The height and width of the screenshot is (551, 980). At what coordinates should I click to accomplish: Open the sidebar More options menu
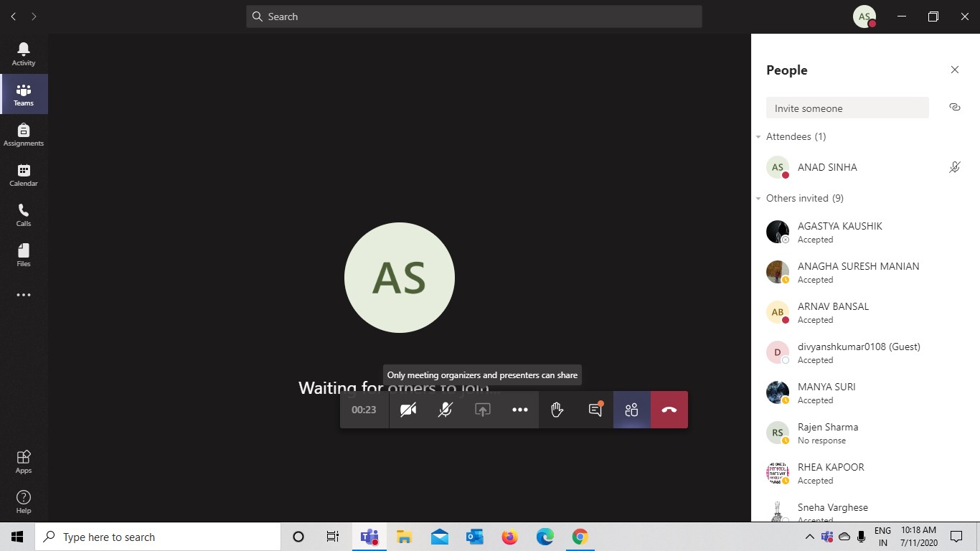pyautogui.click(x=24, y=294)
